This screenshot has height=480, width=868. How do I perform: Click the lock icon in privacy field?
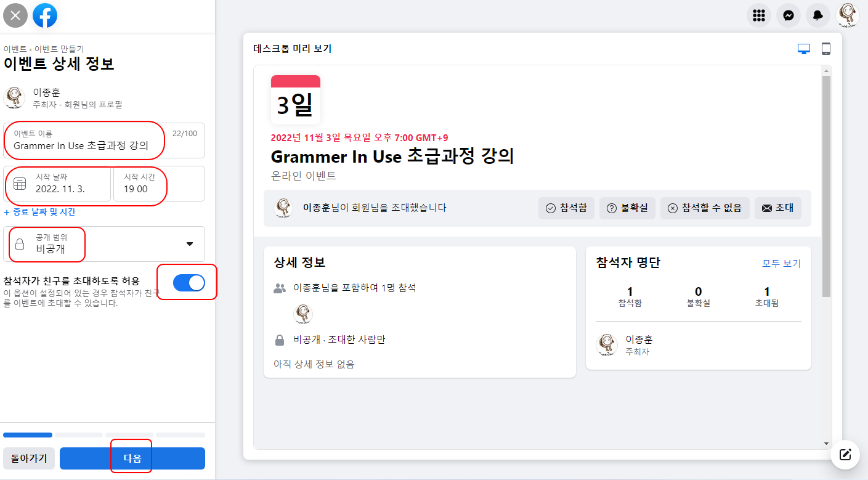click(20, 244)
